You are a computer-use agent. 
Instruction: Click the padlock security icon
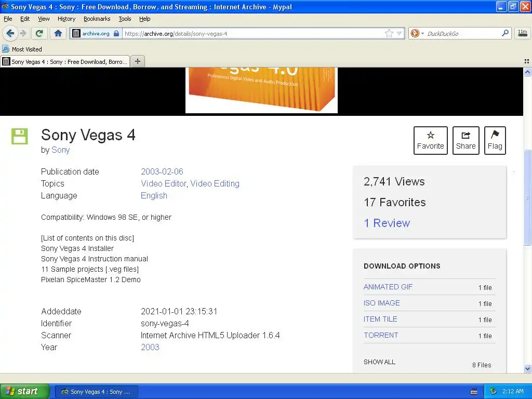[x=116, y=33]
